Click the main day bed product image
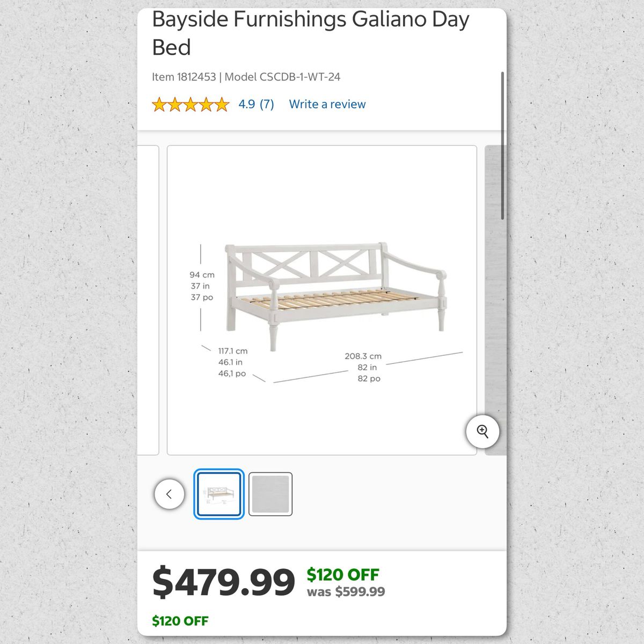The image size is (644, 644). point(322,300)
